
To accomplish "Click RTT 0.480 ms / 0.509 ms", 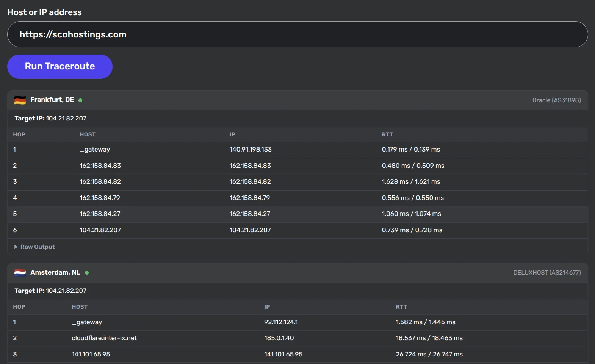I will pos(413,166).
